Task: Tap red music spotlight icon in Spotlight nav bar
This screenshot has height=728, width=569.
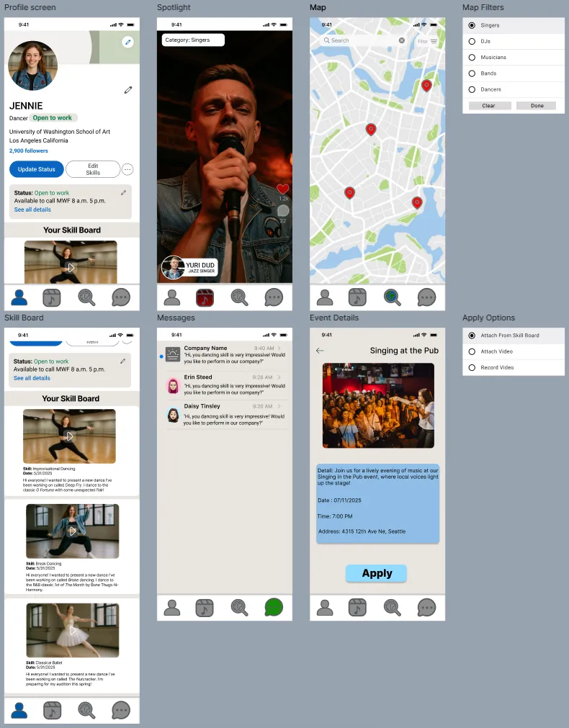Action: point(205,297)
